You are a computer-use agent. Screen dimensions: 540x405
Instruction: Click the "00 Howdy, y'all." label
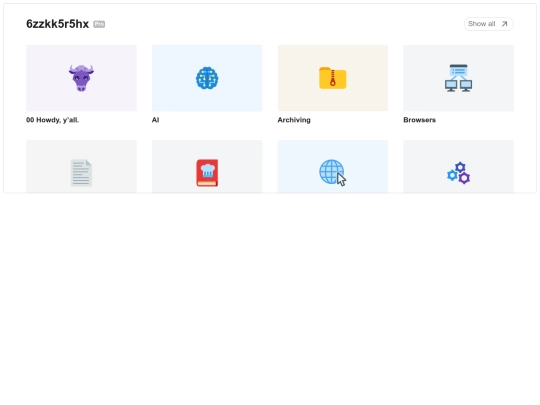(x=52, y=120)
